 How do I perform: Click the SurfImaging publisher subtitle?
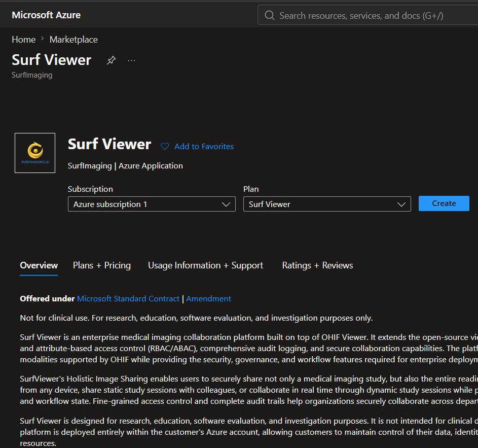pyautogui.click(x=32, y=75)
